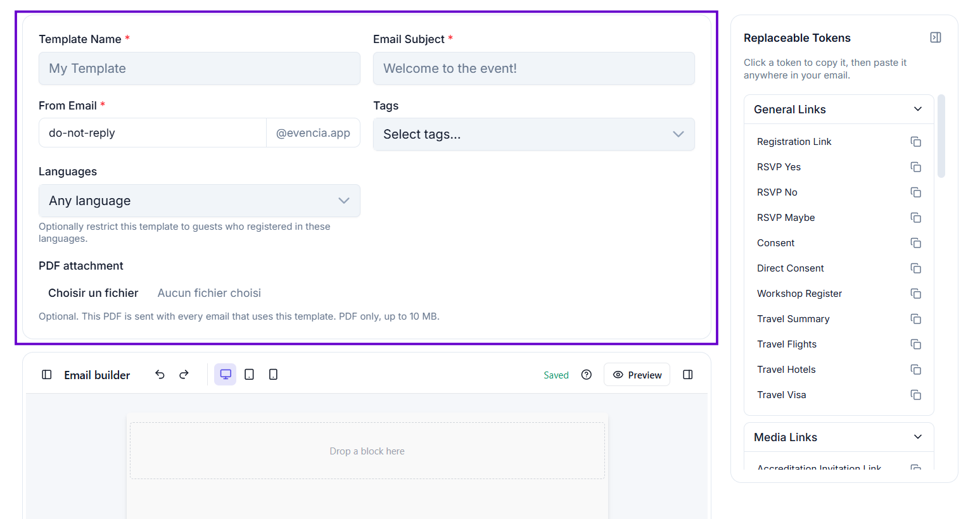
Task: Copy the Travel Visa token
Action: tap(915, 395)
